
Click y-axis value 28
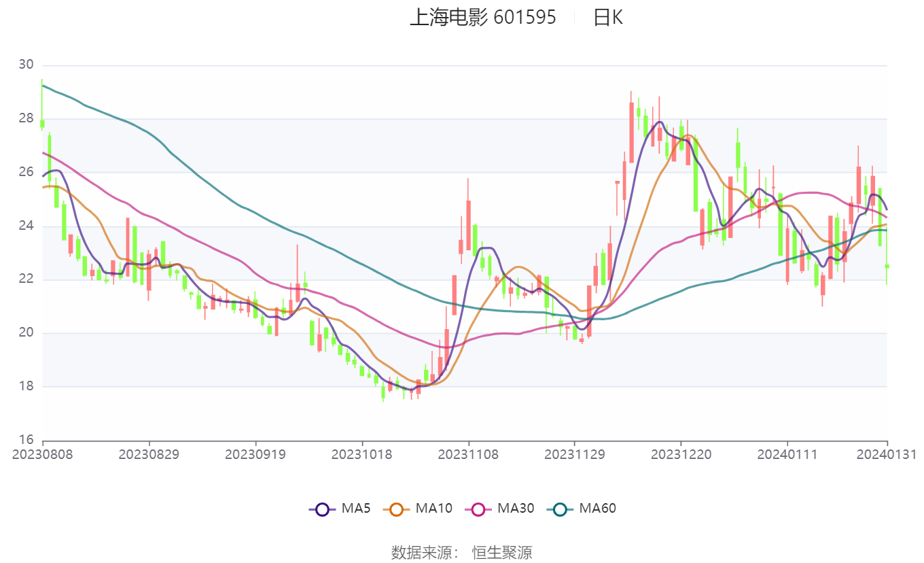coord(26,119)
